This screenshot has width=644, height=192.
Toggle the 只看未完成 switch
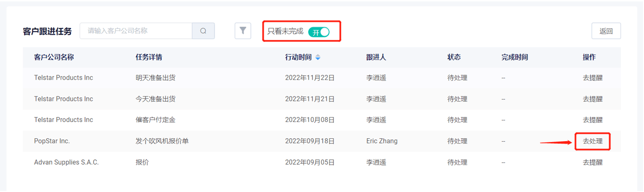[319, 32]
